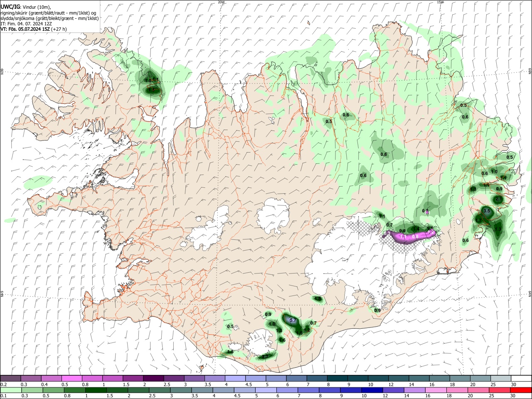
Task: Click the white Langjökull glacier west of center
Action: click(x=208, y=231)
